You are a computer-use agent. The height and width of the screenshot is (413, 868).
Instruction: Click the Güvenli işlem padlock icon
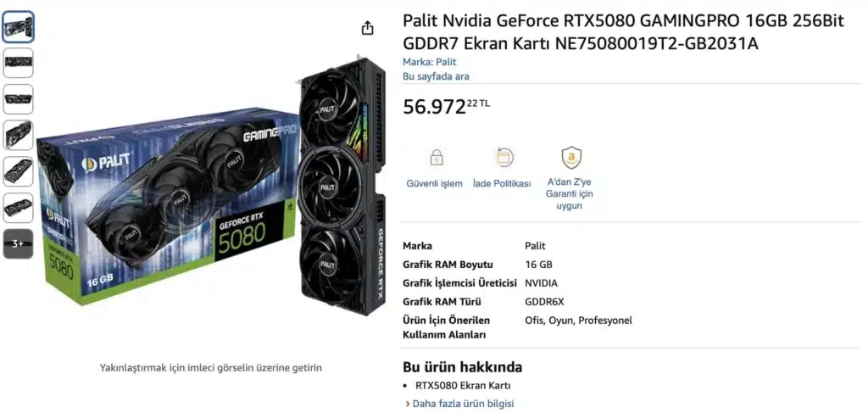[437, 158]
